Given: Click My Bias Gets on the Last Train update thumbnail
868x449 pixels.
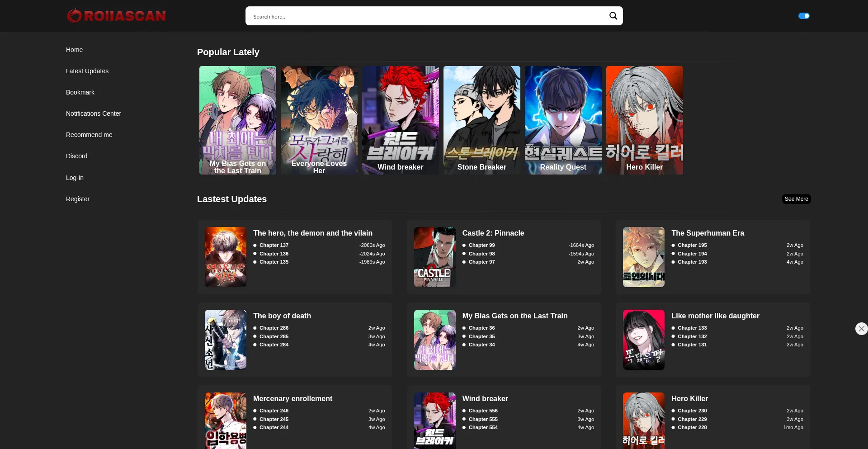Looking at the screenshot, I should tap(435, 340).
